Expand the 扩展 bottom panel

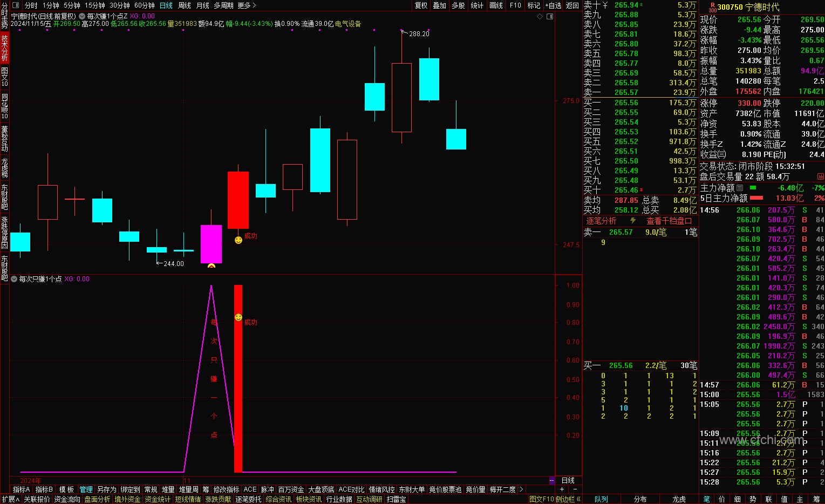[11, 499]
